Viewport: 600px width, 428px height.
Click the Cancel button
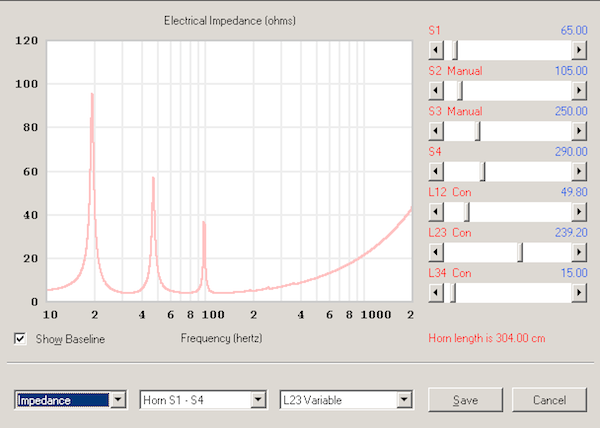[x=549, y=400]
